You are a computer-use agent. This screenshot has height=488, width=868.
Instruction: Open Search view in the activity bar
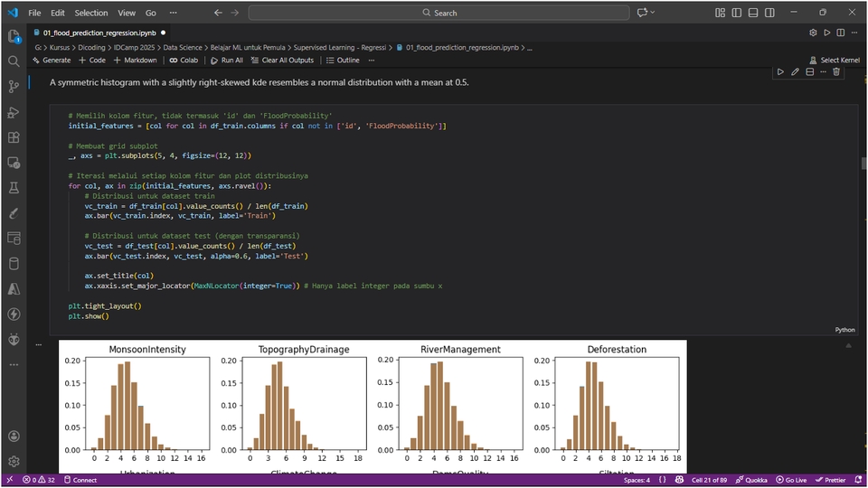[x=14, y=61]
